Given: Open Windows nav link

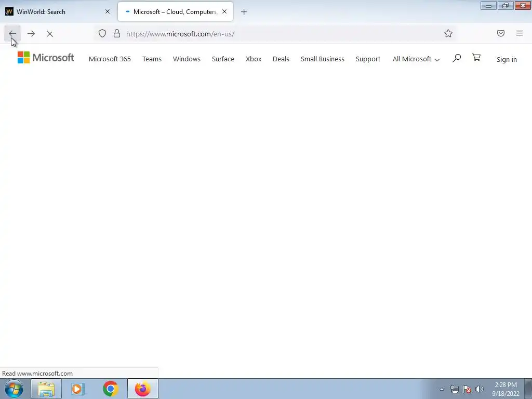Looking at the screenshot, I should pos(187,59).
